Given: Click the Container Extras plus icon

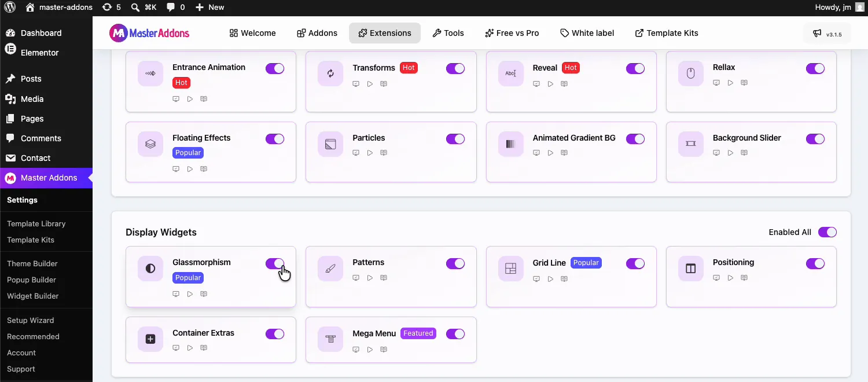Looking at the screenshot, I should tap(150, 339).
